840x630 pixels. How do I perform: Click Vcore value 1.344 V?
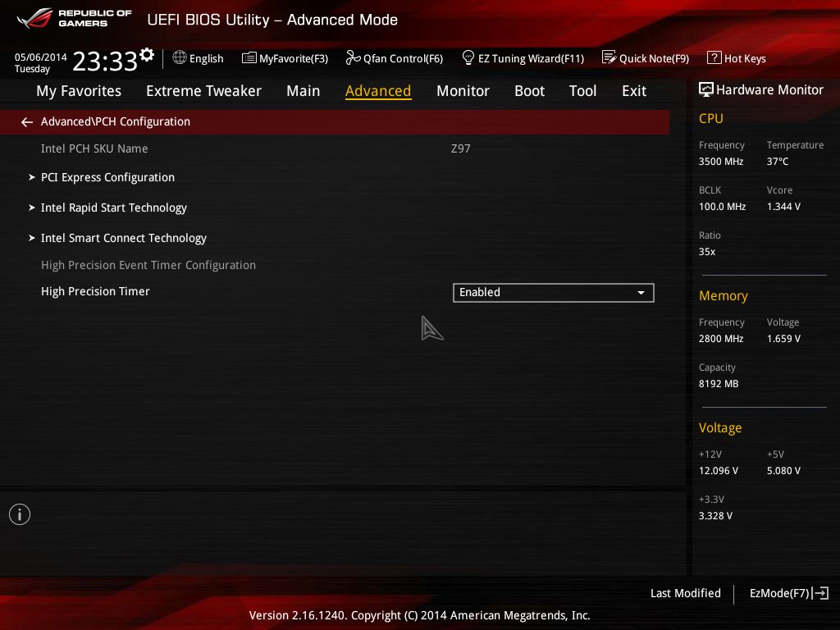(x=783, y=206)
